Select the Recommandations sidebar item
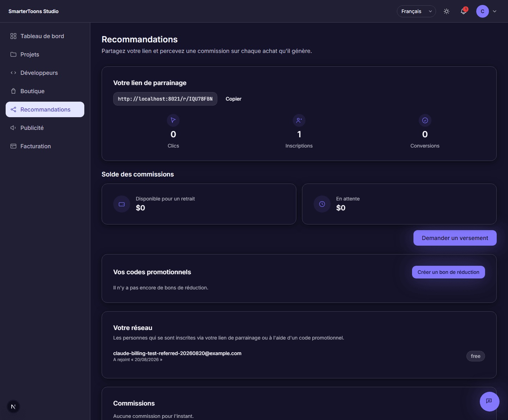 coord(45,109)
